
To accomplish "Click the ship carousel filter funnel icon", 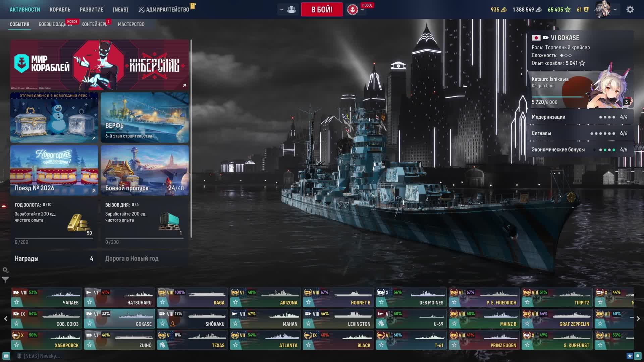I will click(5, 280).
